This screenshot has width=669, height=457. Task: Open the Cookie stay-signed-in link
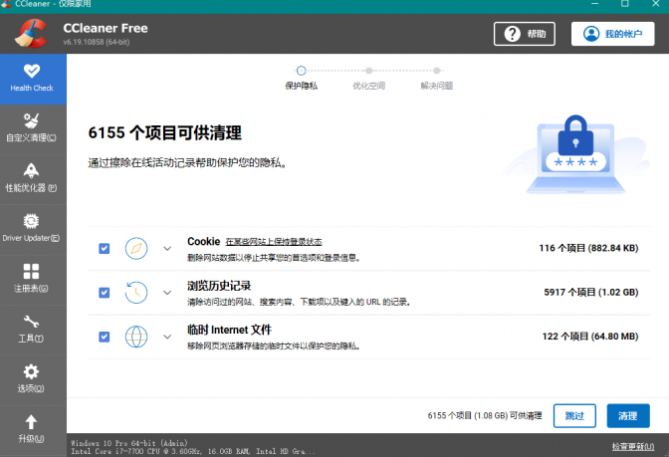[x=274, y=242]
